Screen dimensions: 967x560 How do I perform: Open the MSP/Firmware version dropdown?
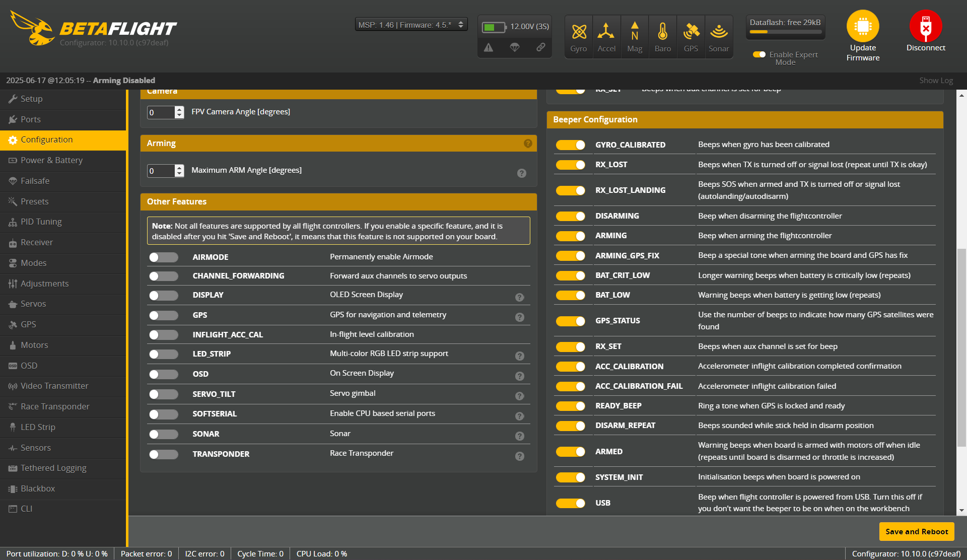coord(411,25)
